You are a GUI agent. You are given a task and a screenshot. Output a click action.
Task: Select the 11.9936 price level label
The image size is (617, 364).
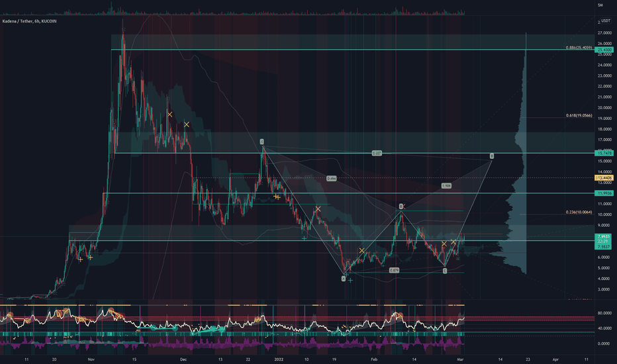click(605, 193)
